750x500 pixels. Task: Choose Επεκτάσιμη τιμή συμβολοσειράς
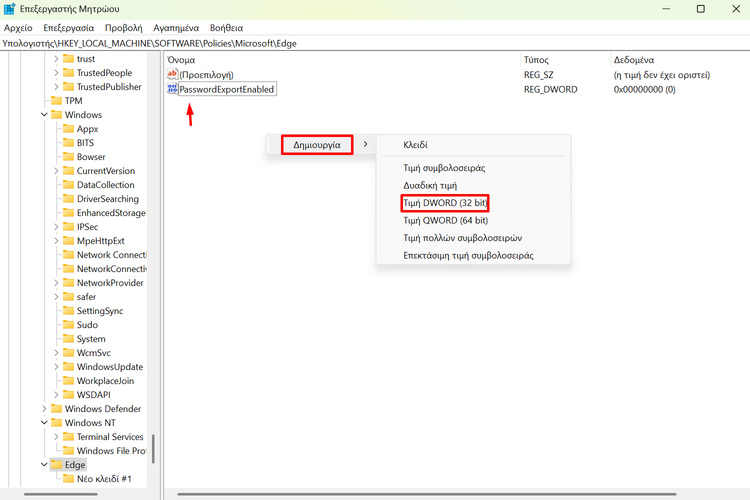click(x=468, y=256)
